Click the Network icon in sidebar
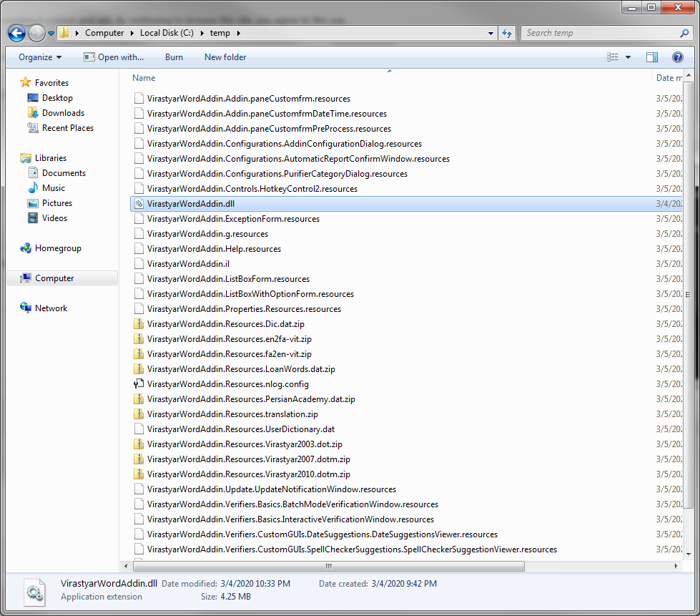The height and width of the screenshot is (616, 700). pos(26,308)
